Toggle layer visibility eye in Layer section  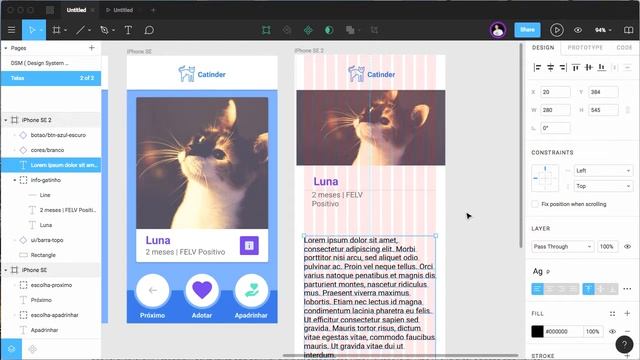627,247
